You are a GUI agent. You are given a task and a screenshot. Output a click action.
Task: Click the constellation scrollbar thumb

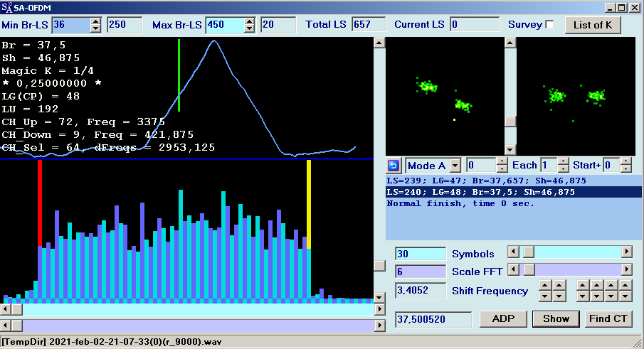click(510, 122)
